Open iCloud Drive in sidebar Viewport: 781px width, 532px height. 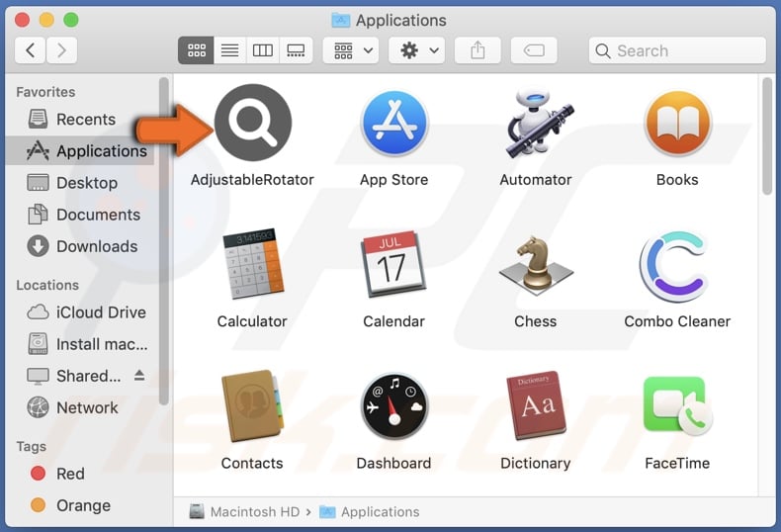coord(80,312)
